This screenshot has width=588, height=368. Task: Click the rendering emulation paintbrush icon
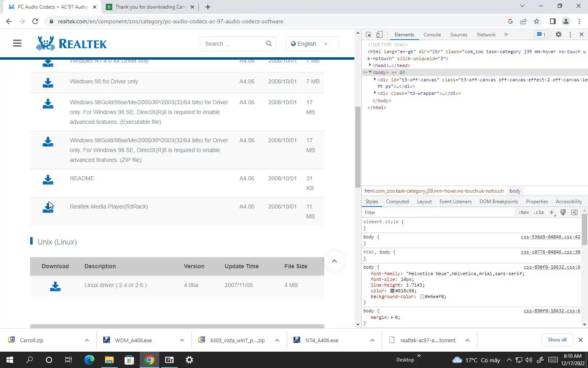[563, 212]
